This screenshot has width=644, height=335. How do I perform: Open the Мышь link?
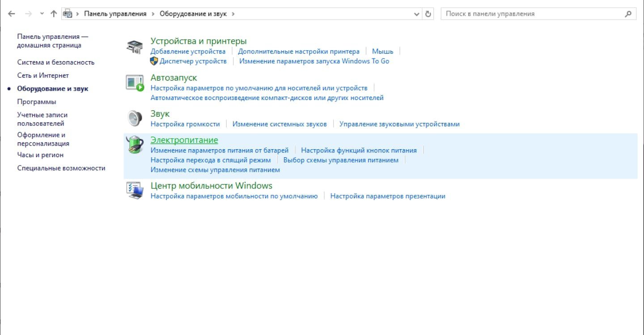[383, 51]
